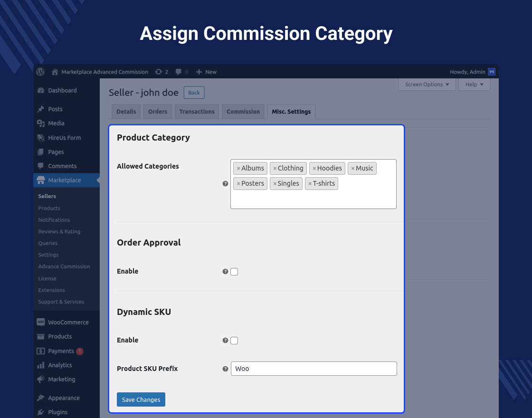
Task: Open the Howdy, Admin account dropdown
Action: coord(472,72)
